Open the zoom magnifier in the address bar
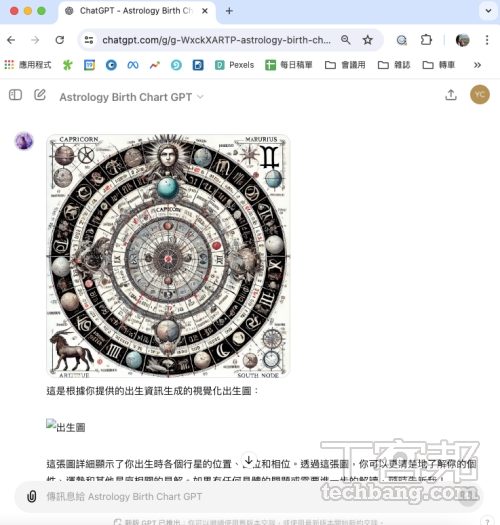500x525 pixels. (346, 40)
